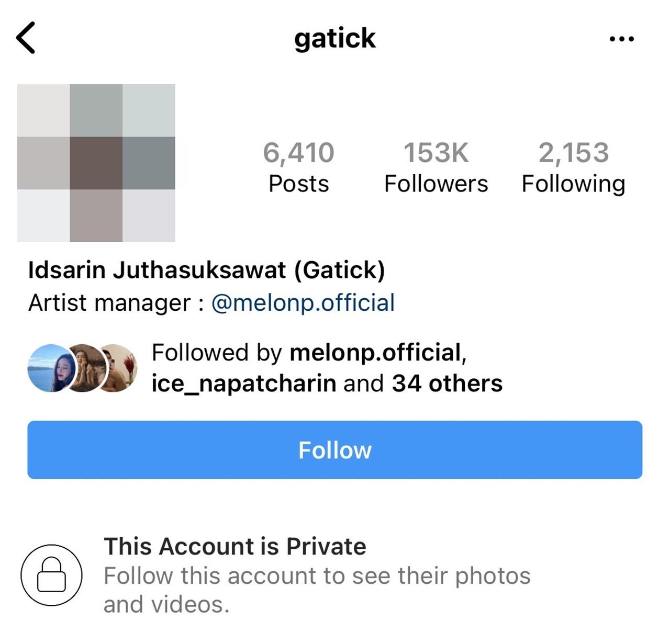Open the three-dot more options menu
Screen dimensions: 670x644
coord(622,39)
